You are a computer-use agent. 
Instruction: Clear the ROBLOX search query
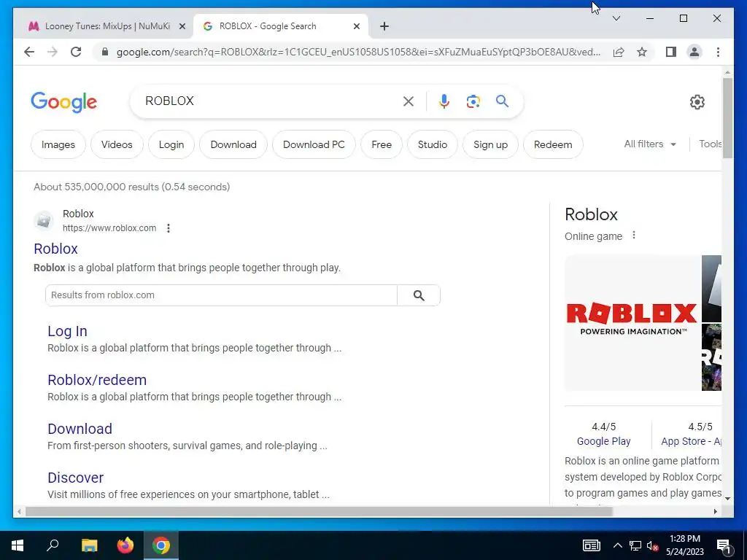pos(409,101)
